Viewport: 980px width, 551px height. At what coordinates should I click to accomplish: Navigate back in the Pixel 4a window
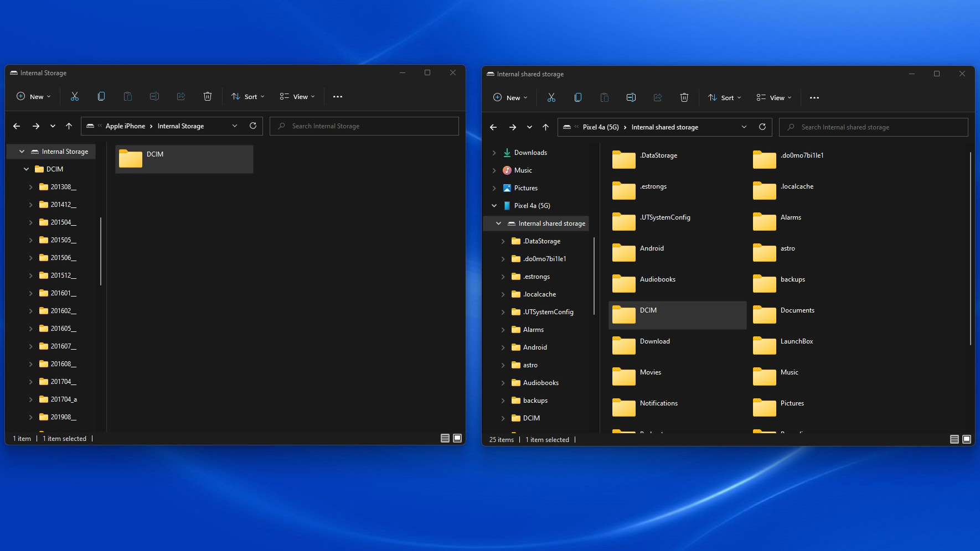pos(493,127)
